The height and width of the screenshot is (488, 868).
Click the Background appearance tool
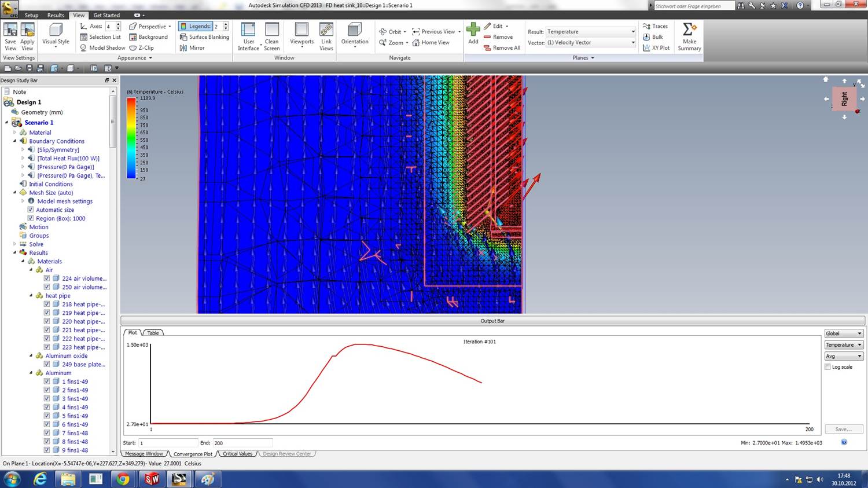click(148, 37)
